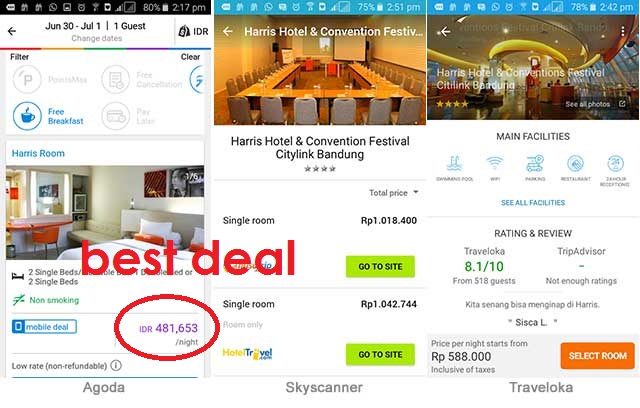Viewport: 640px width, 408px height.
Task: Toggle the Free Breakfast filter
Action: [48, 116]
